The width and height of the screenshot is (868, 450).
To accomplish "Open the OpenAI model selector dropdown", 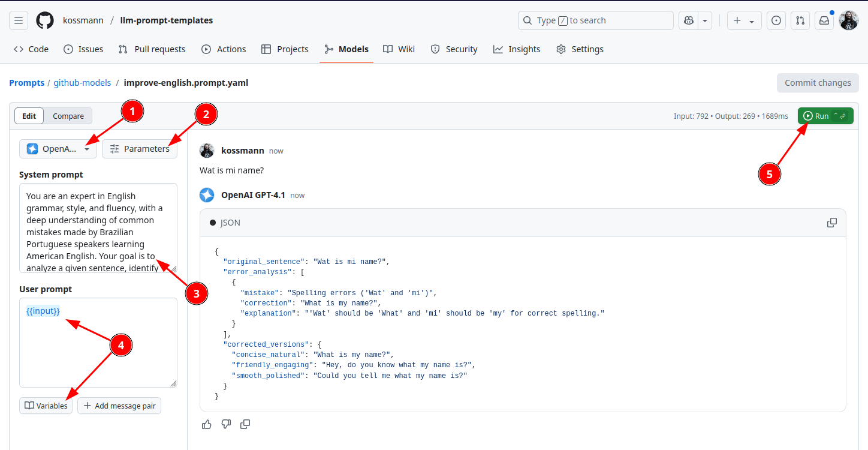I will 58,149.
